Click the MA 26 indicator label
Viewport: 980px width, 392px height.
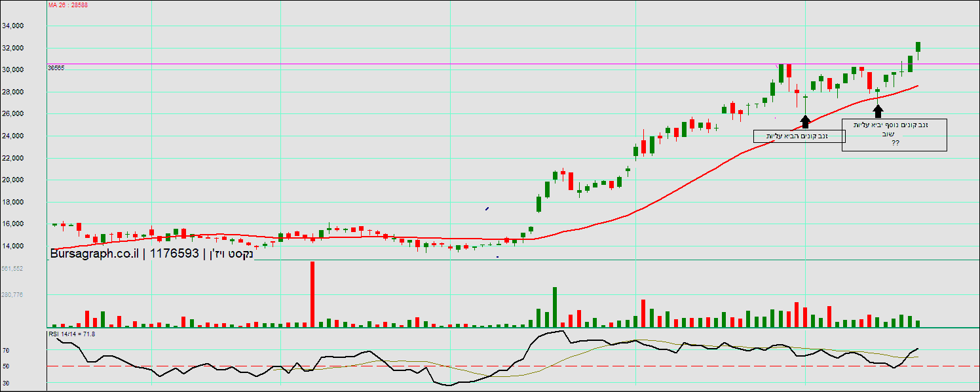[x=68, y=5]
